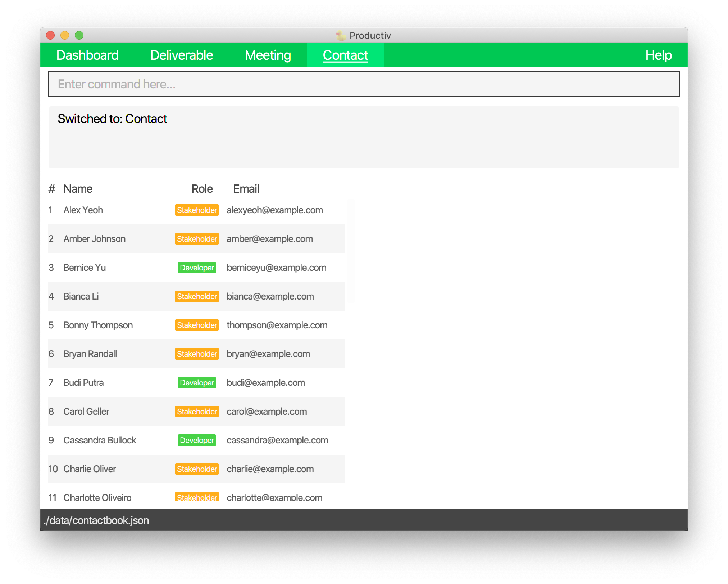Screen dimensions: 728x584
Task: Select the Bianca Li contact name
Action: point(81,296)
